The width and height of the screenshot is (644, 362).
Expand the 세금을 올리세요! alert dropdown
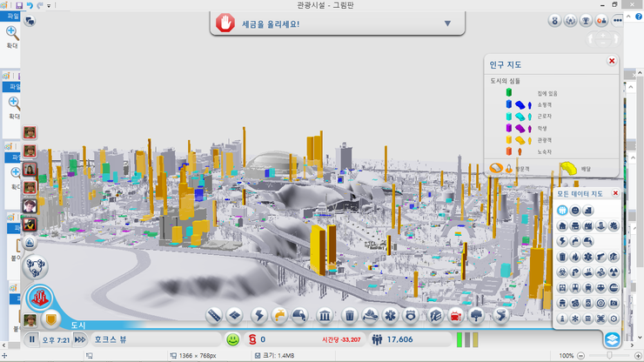[447, 23]
